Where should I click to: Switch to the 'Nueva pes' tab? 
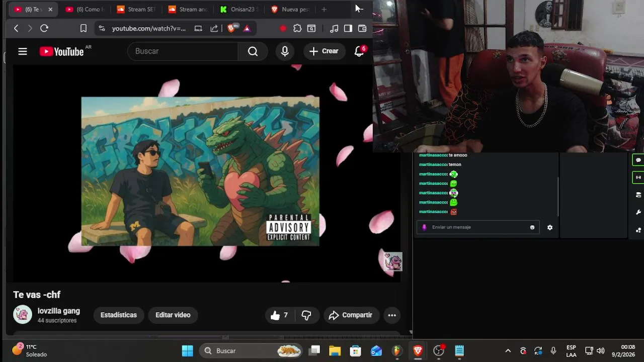pos(290,9)
